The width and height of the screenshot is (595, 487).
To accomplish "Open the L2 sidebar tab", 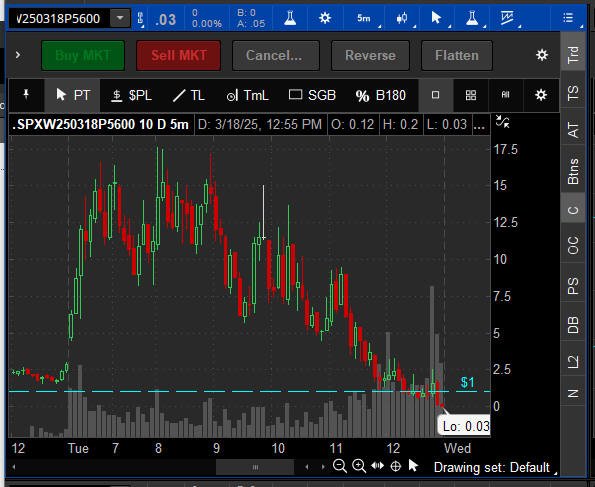I will click(x=573, y=361).
